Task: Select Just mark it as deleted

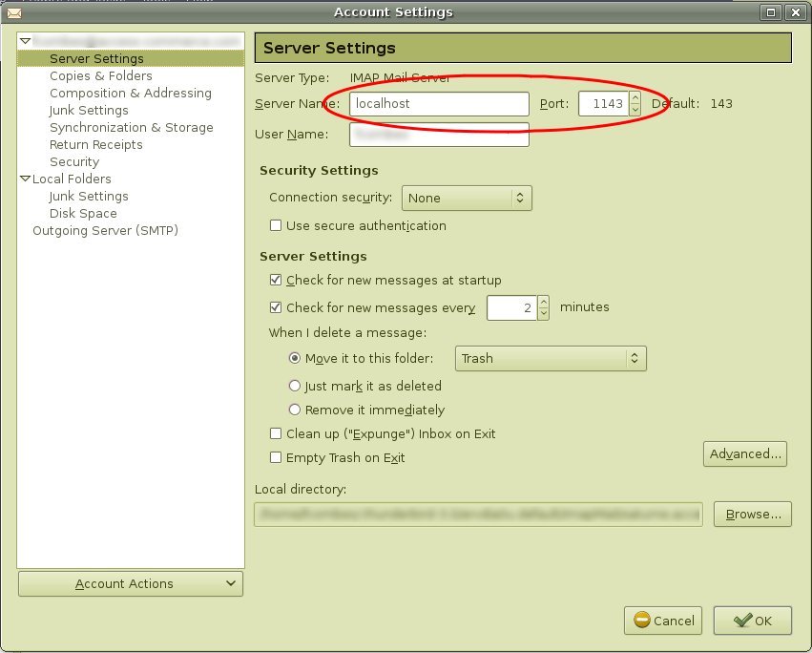Action: click(x=294, y=386)
